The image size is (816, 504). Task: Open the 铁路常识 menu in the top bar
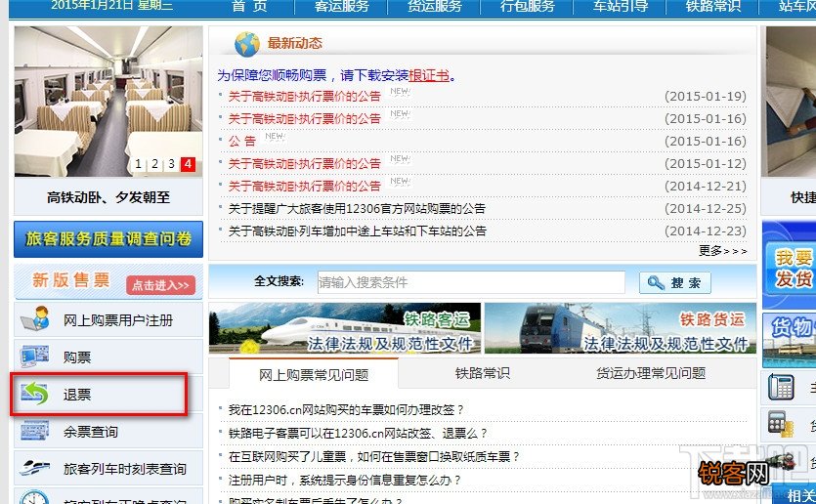[713, 6]
